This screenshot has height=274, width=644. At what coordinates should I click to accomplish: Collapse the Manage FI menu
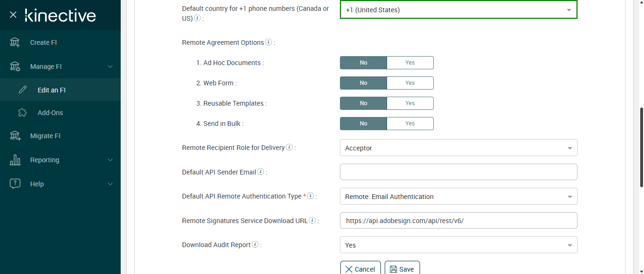click(110, 66)
